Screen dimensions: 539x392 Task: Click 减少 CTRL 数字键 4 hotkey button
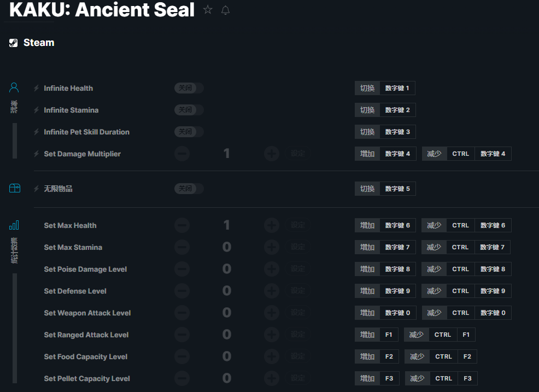coord(466,154)
